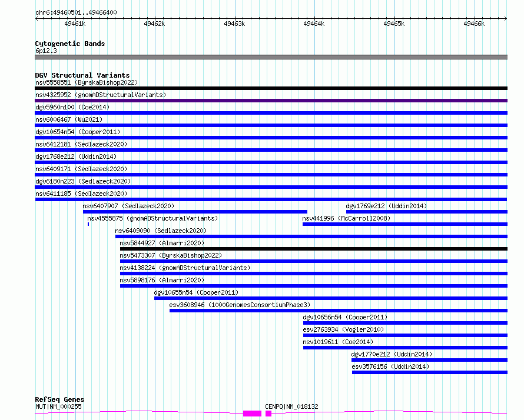Viewport: 524px width, 420px height.
Task: Click the blue esv3576156 variant bar
Action: pos(430,372)
